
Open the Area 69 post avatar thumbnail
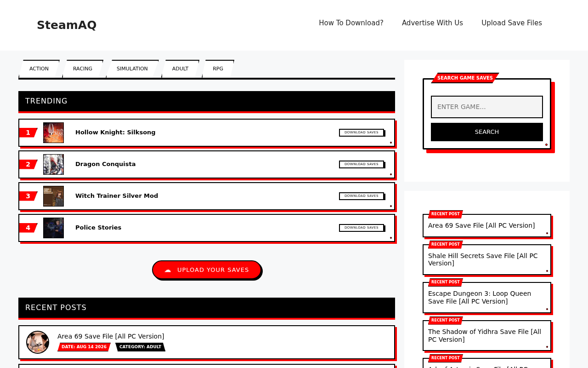coord(38,342)
